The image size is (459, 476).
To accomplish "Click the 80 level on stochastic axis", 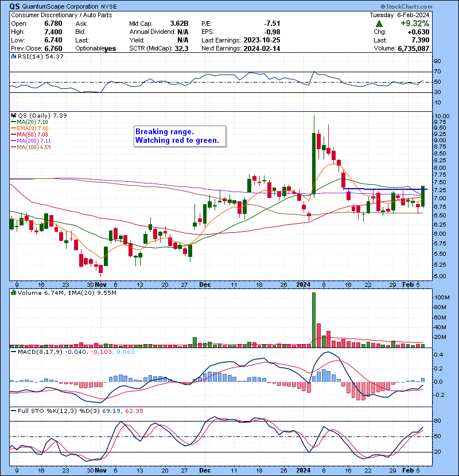I will point(438,421).
